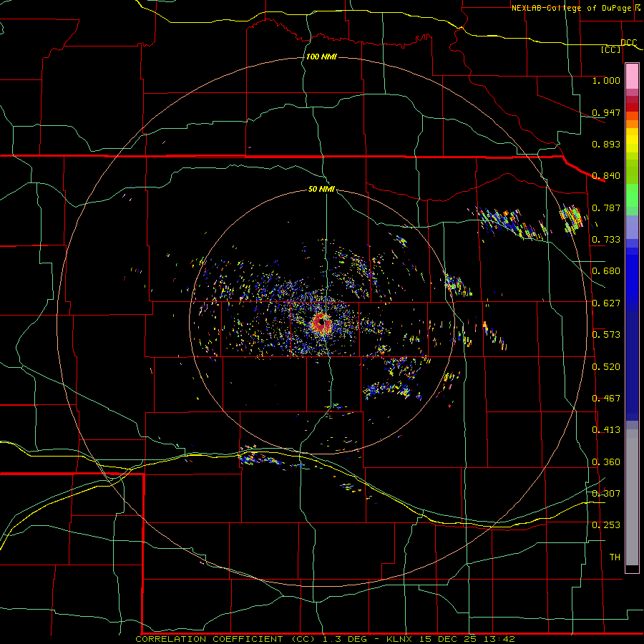Click the 1.000 value on the color scale
This screenshot has height=644, width=644.
[x=606, y=80]
